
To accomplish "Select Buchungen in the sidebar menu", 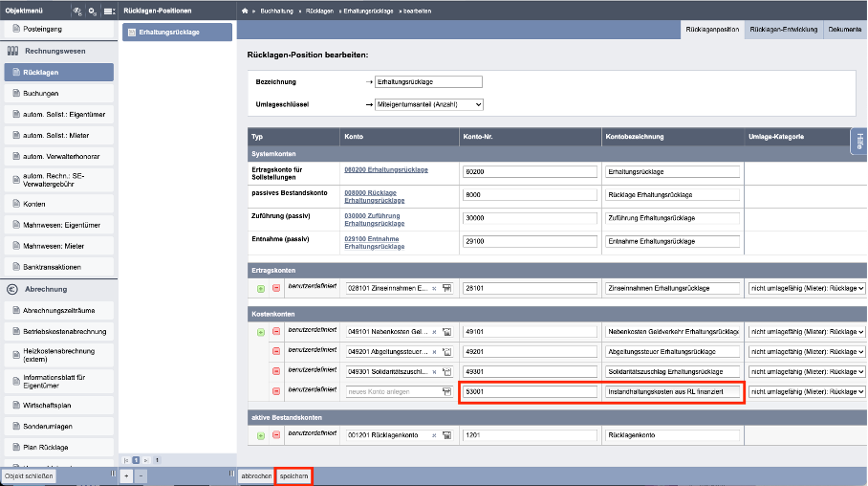I will pos(58,93).
